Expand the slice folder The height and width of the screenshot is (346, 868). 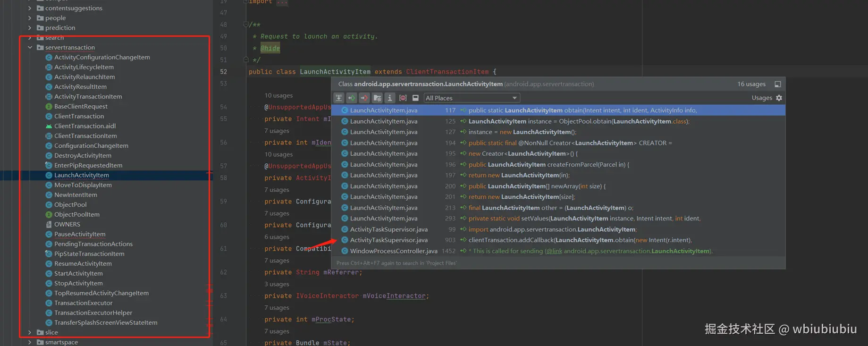[x=30, y=332]
